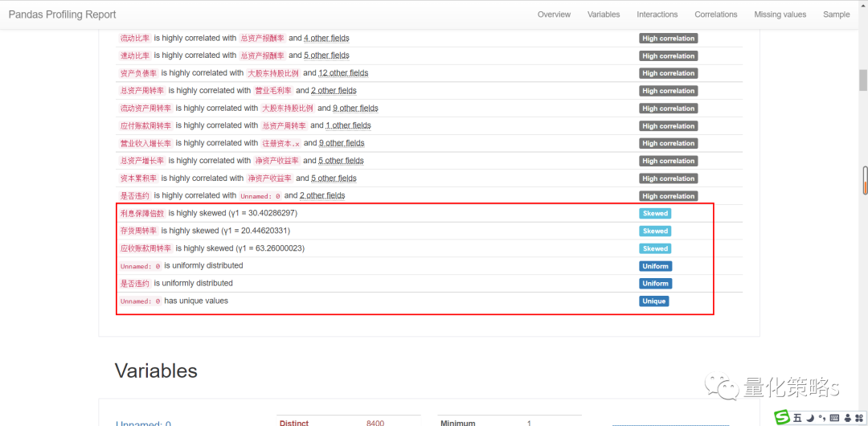Click '9 other fields' in the 营业收入增长率 row
Image resolution: width=868 pixels, height=426 pixels.
pyautogui.click(x=342, y=143)
